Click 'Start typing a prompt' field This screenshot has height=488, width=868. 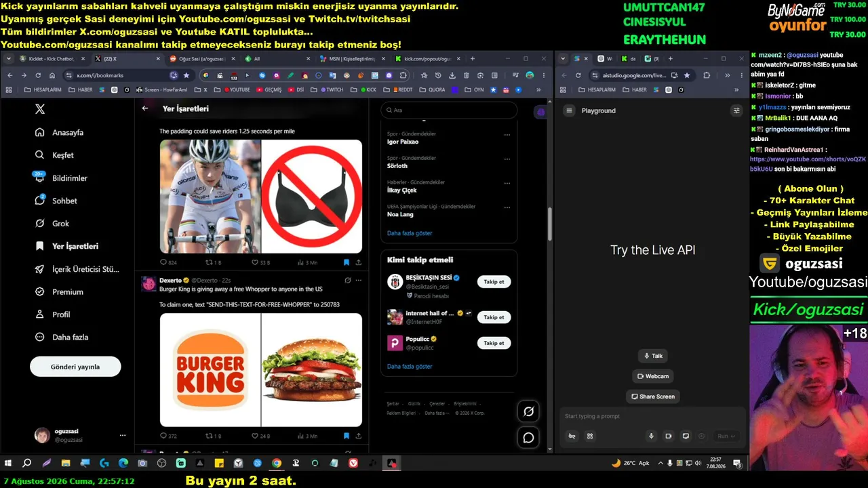[x=651, y=416]
